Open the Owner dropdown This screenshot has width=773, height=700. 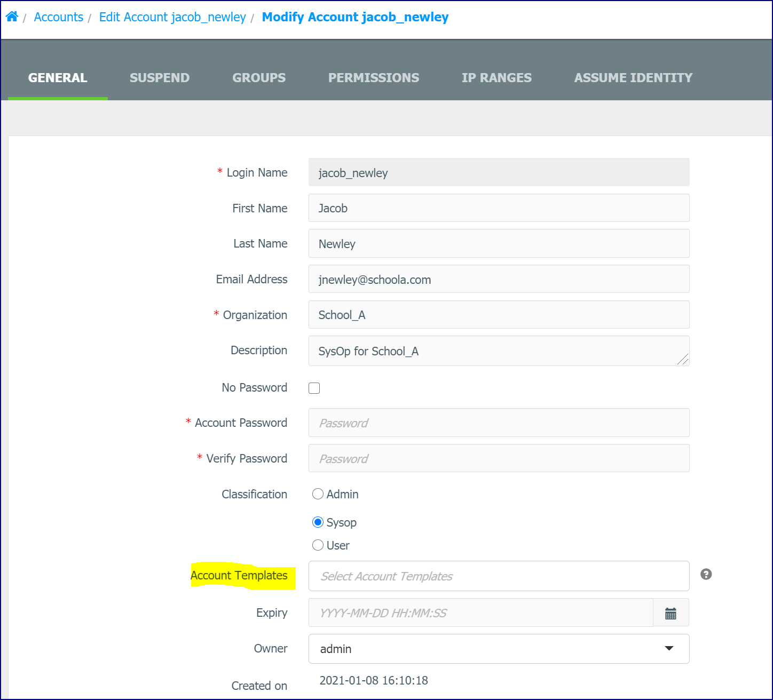(x=499, y=649)
